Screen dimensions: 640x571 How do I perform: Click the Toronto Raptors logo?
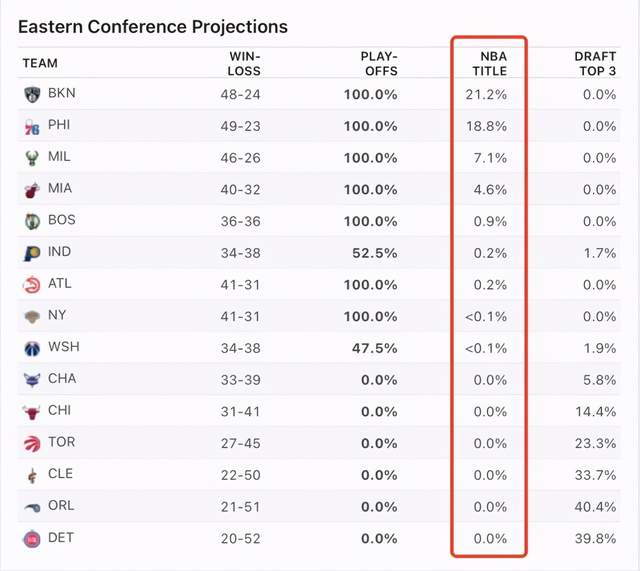tap(30, 443)
